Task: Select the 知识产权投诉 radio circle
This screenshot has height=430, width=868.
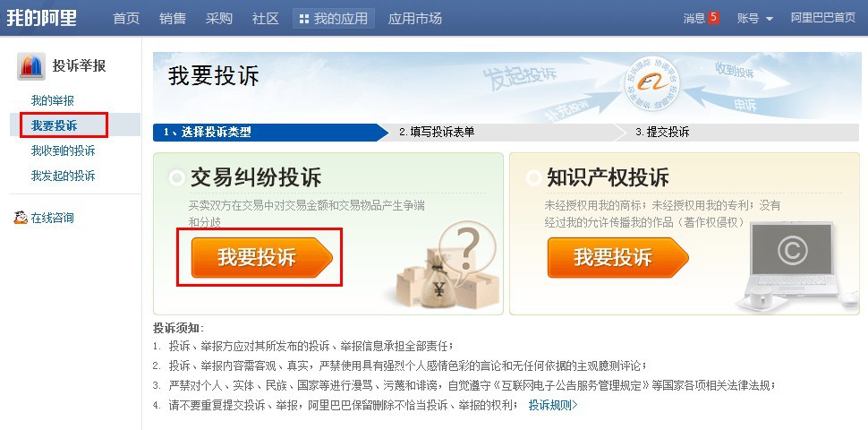Action: (x=533, y=178)
